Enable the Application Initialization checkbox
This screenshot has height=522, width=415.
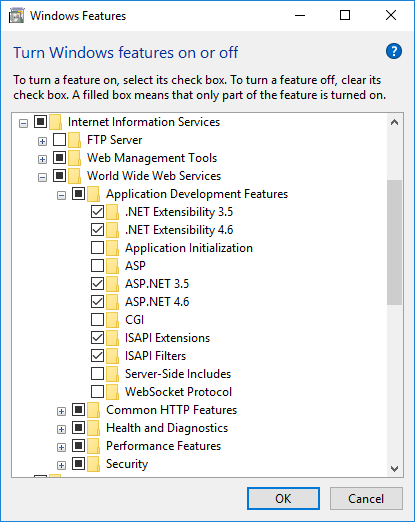click(97, 248)
